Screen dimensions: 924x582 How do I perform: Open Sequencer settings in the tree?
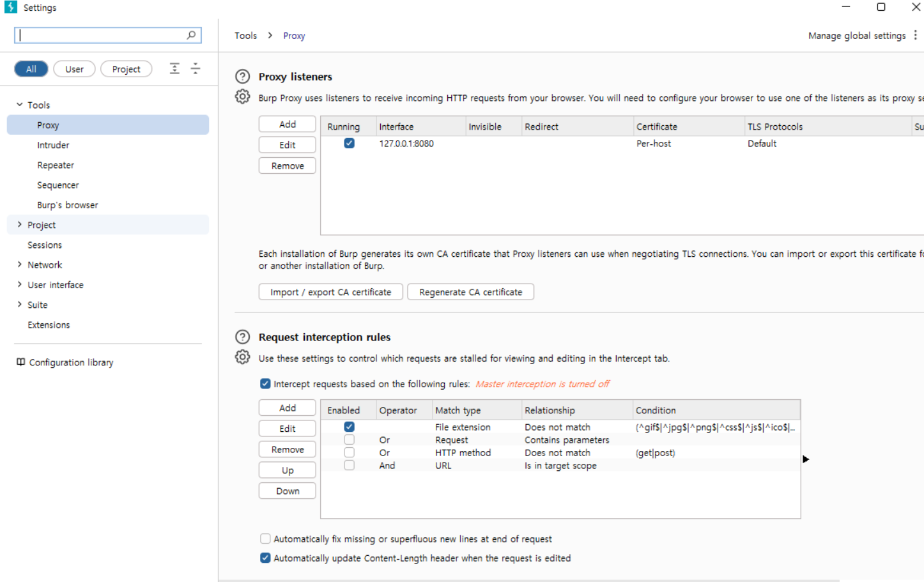click(x=58, y=185)
